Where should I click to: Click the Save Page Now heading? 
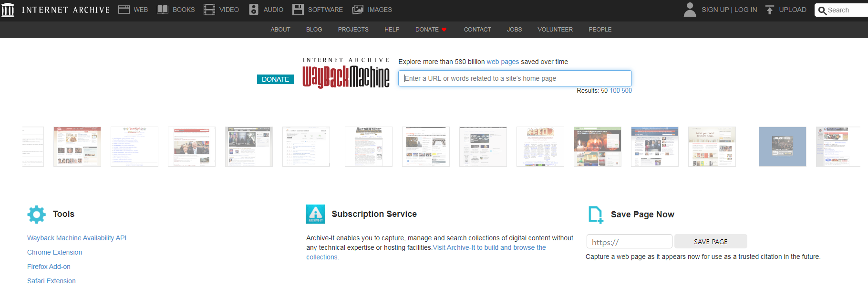click(x=642, y=214)
